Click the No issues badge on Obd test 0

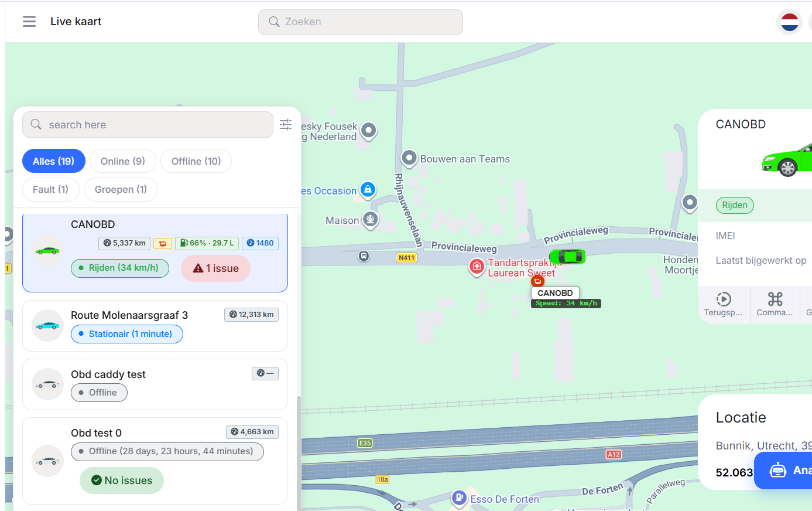pyautogui.click(x=122, y=481)
